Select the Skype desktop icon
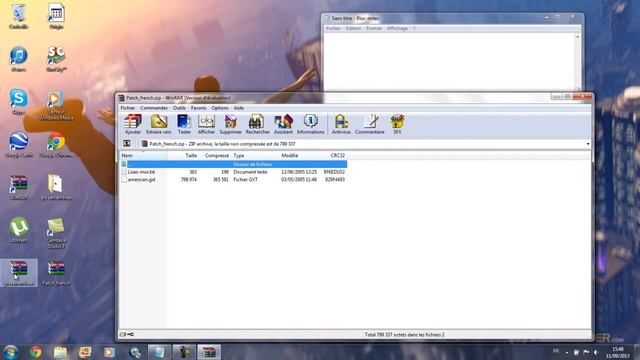This screenshot has height=360, width=640. [x=18, y=102]
